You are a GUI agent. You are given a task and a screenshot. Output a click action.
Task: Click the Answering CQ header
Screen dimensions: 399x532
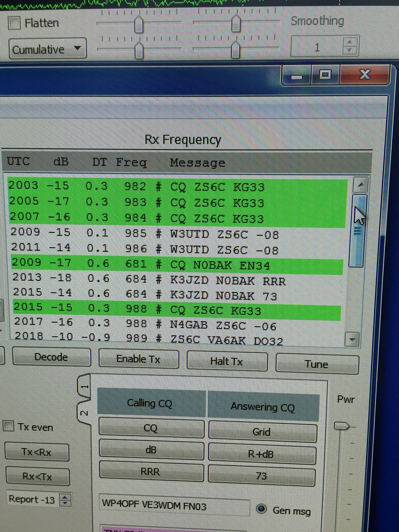coord(263,407)
